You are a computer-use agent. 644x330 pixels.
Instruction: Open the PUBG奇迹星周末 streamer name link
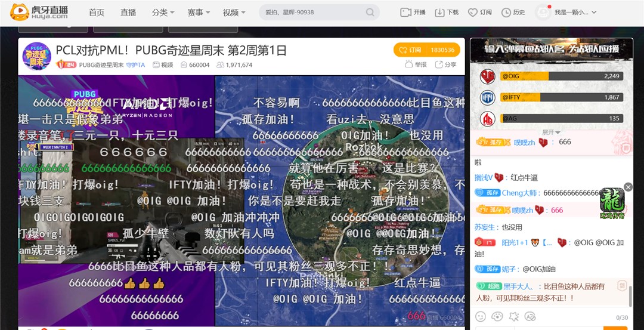(101, 65)
